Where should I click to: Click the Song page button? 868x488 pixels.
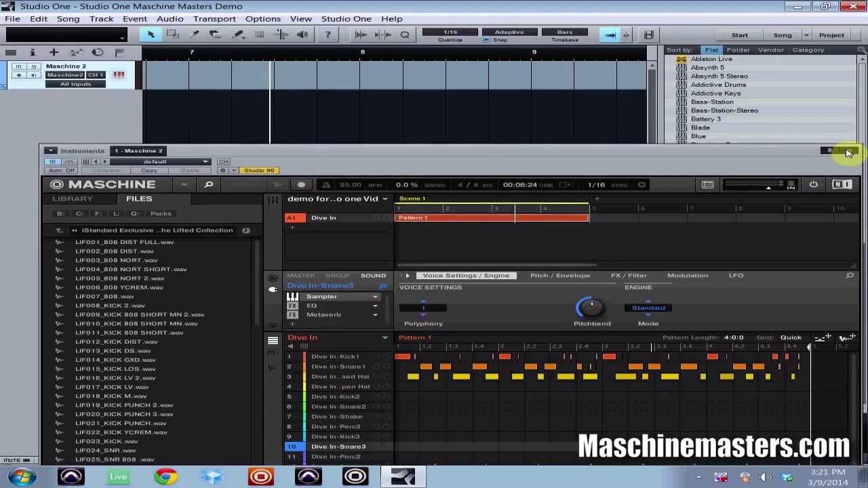point(782,35)
